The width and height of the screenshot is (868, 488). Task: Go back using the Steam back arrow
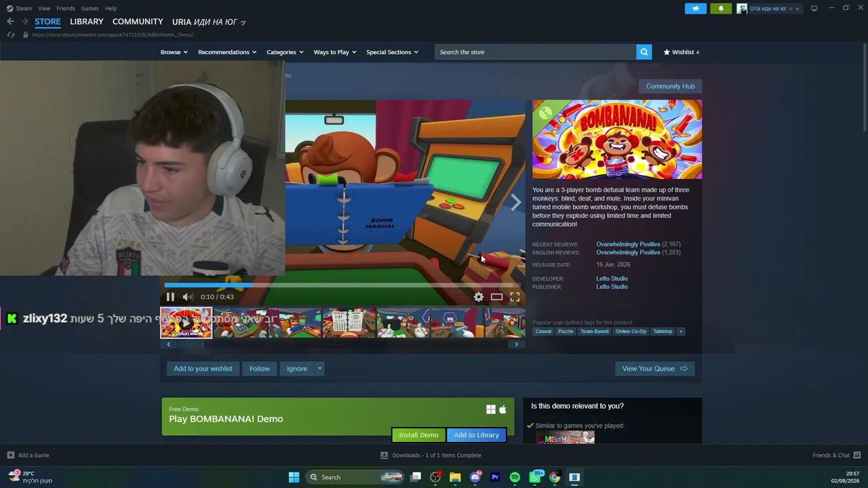pos(10,22)
